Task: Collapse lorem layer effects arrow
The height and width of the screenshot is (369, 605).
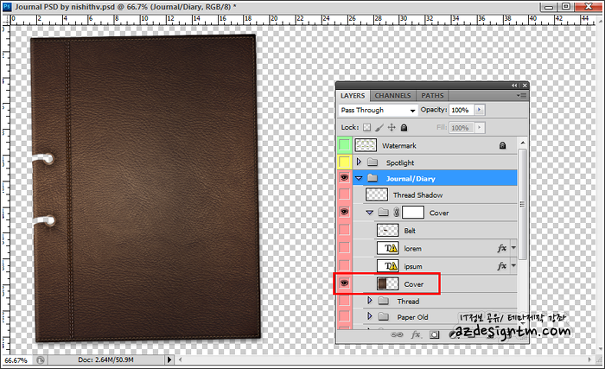Action: point(513,247)
